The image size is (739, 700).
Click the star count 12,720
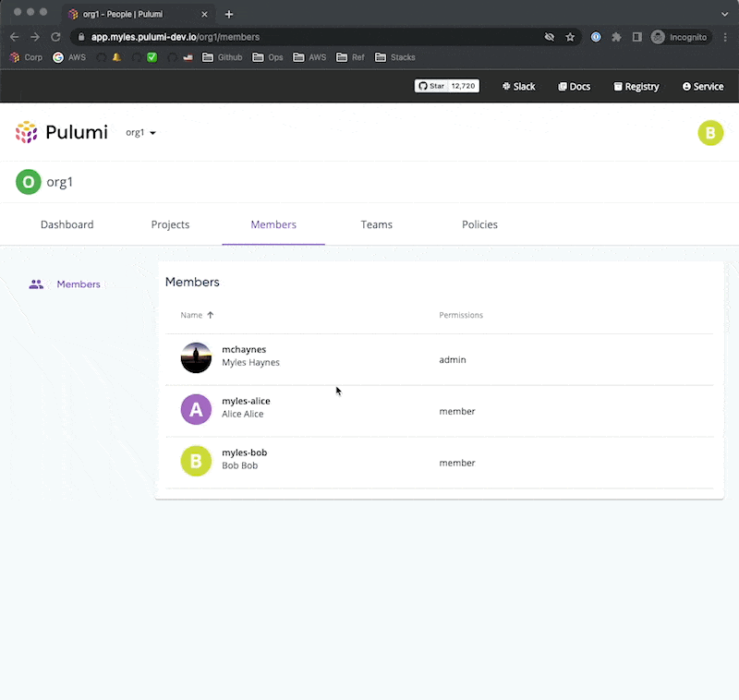(464, 86)
